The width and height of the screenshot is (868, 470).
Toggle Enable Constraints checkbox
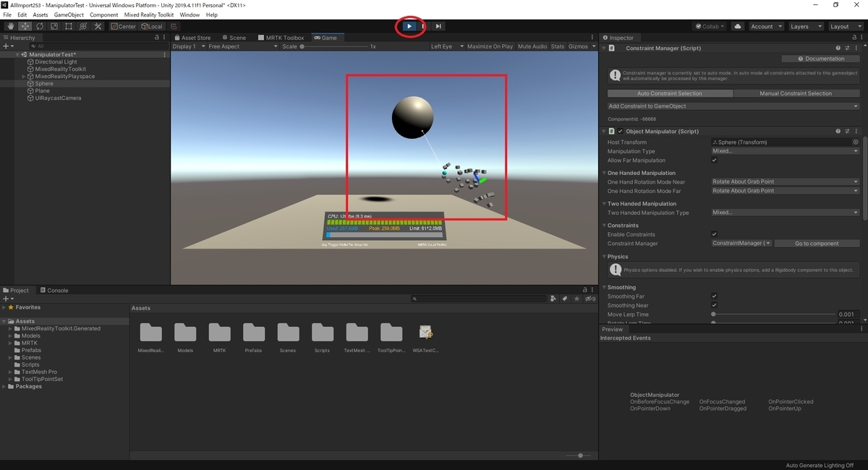pos(714,234)
